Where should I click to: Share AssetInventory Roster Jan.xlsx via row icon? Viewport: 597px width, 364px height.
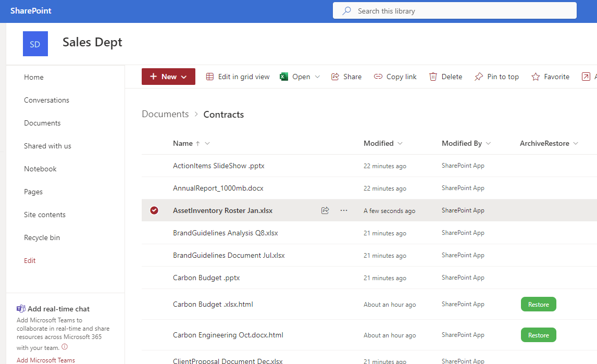[325, 210]
